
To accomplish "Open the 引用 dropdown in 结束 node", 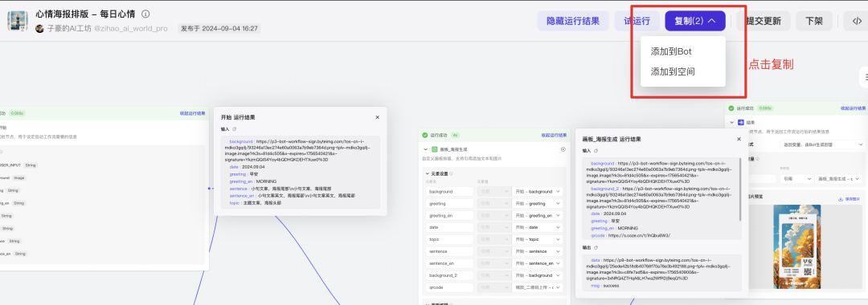I will coord(798,178).
